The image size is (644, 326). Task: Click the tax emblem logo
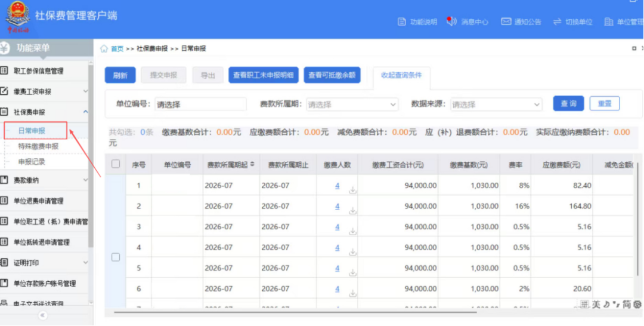click(x=17, y=17)
